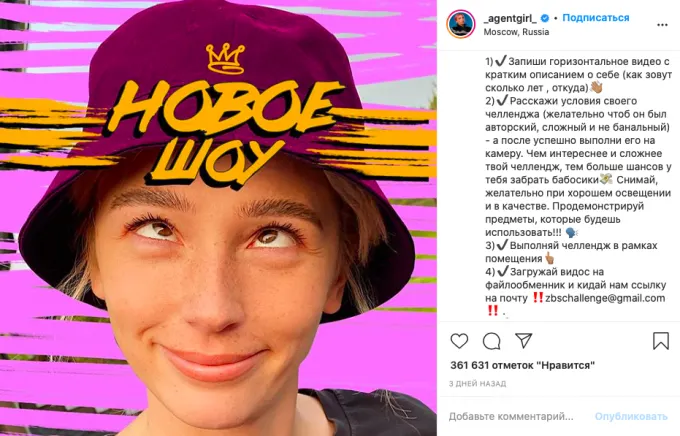The width and height of the screenshot is (680, 436).
Task: Open the _agentgirl_ profile avatar
Action: point(461,24)
